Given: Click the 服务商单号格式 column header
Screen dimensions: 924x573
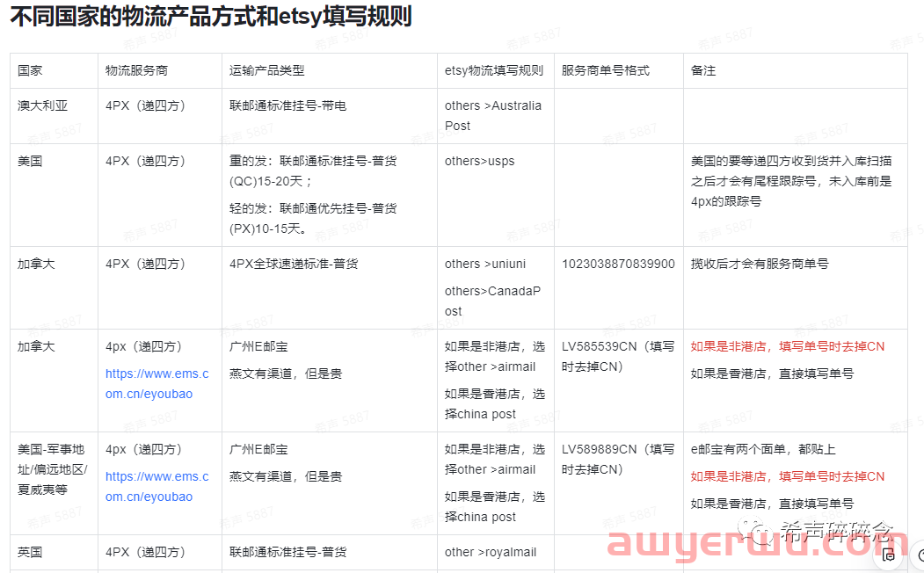Looking at the screenshot, I should [x=605, y=70].
